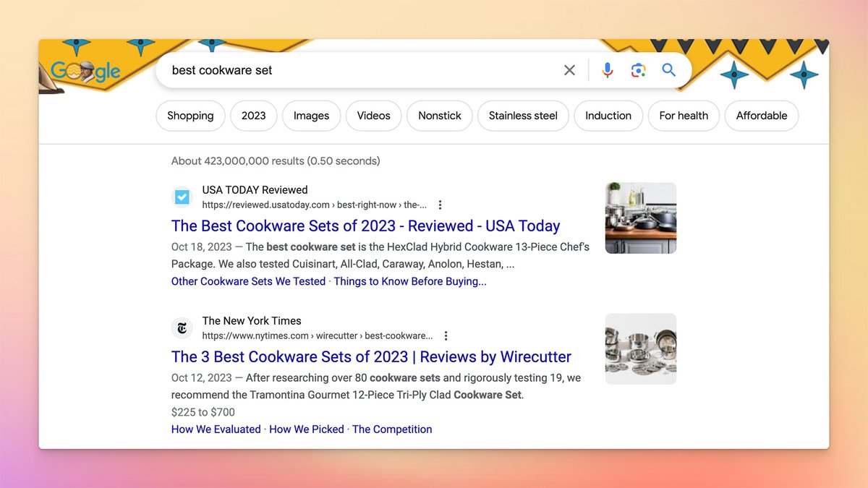Select the Affordable filter chip
Image resolution: width=868 pixels, height=488 pixels.
[x=762, y=116]
